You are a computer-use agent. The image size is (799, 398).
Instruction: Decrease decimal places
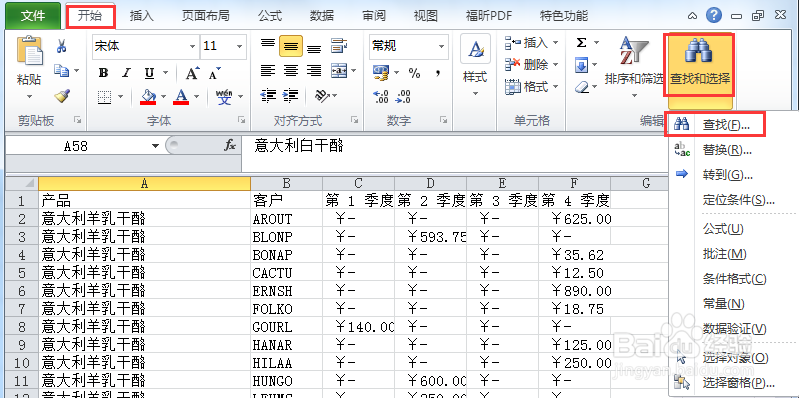[403, 96]
